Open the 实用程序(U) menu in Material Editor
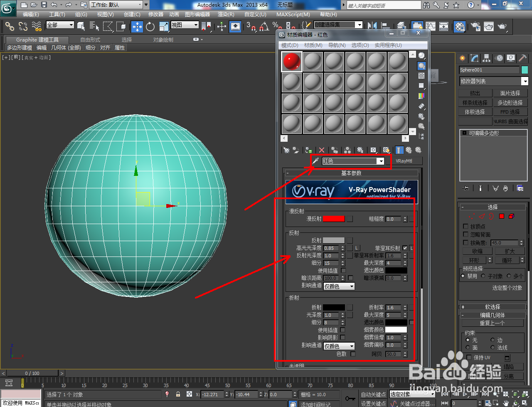Screen dimensions: 532x407 tap(388, 45)
